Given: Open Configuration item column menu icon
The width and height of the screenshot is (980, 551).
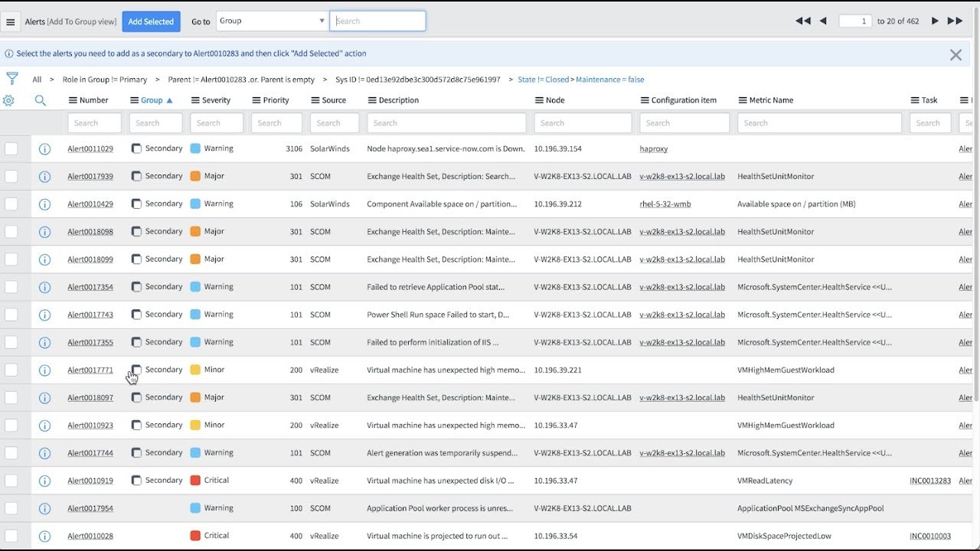Looking at the screenshot, I should tap(645, 100).
